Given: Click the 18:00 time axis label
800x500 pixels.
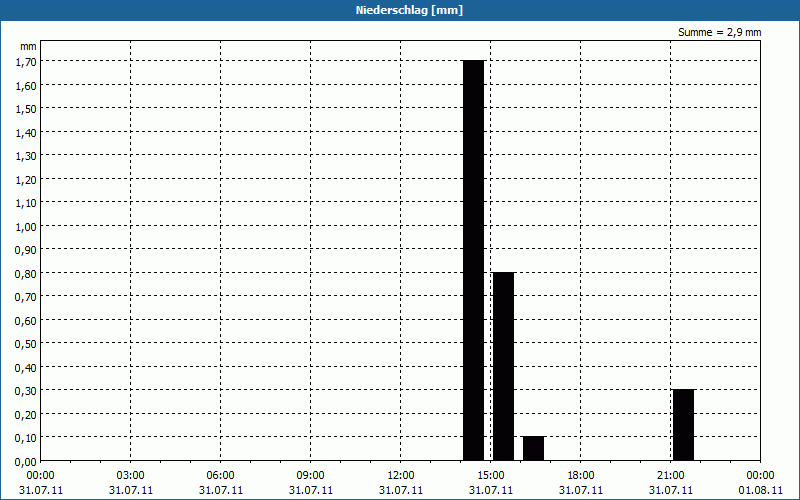Looking at the screenshot, I should (x=581, y=475).
